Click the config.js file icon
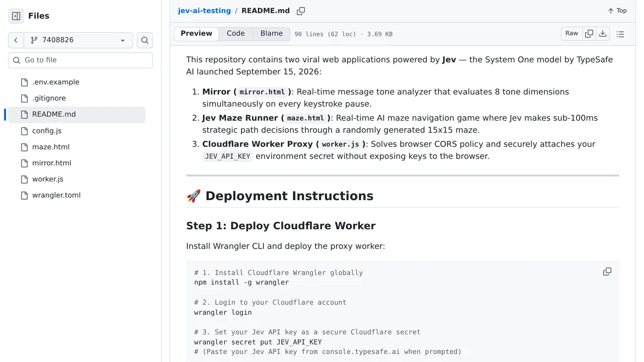This screenshot has height=362, width=644. pos(24,131)
